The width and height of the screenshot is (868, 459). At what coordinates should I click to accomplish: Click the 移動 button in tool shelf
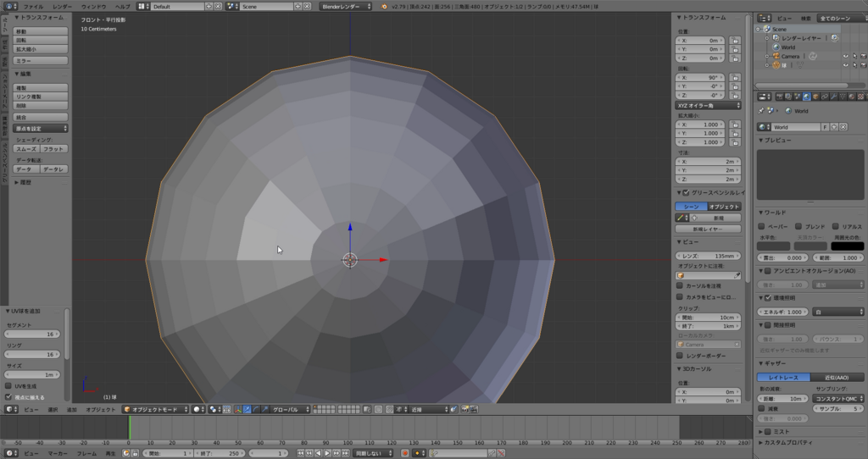click(41, 31)
